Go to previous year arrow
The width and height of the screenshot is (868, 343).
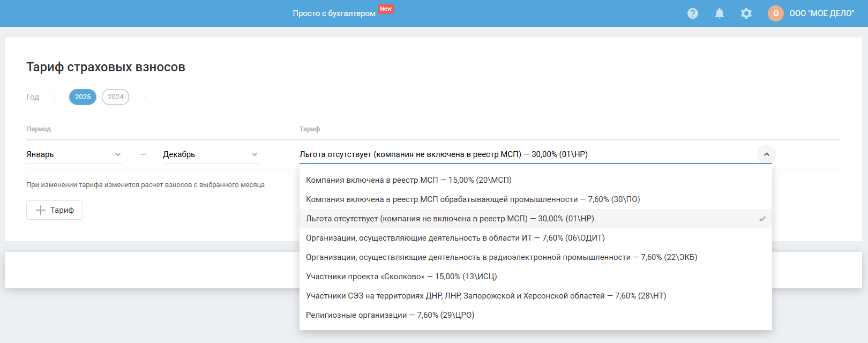54,97
